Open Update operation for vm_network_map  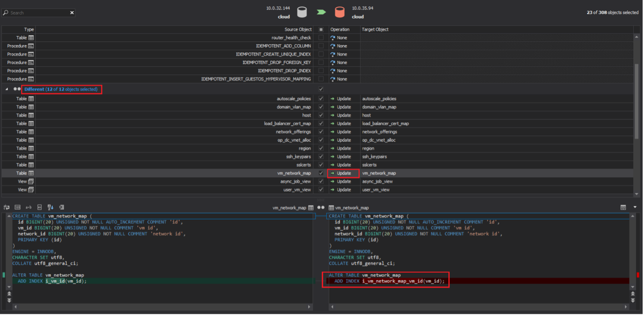(344, 173)
